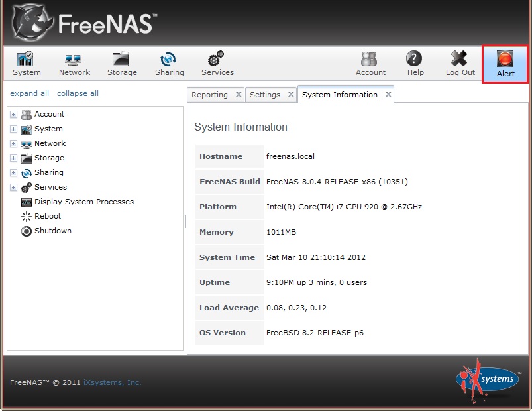This screenshot has height=411, width=532.
Task: Click the Hostname row label
Action: point(221,156)
